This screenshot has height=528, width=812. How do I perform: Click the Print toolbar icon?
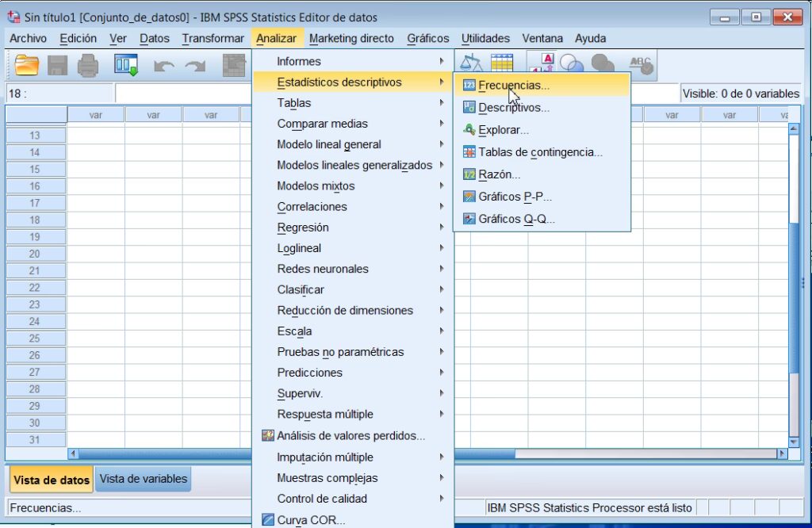87,66
